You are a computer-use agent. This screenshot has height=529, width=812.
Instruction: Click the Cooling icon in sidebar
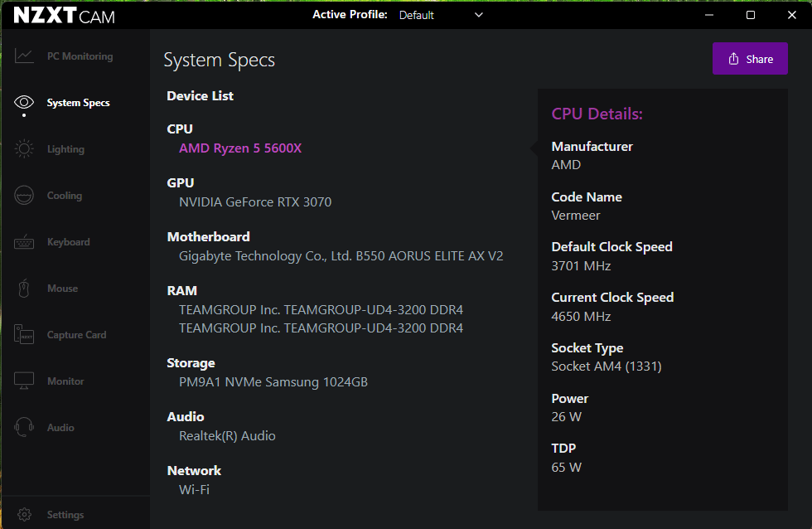pyautogui.click(x=24, y=196)
